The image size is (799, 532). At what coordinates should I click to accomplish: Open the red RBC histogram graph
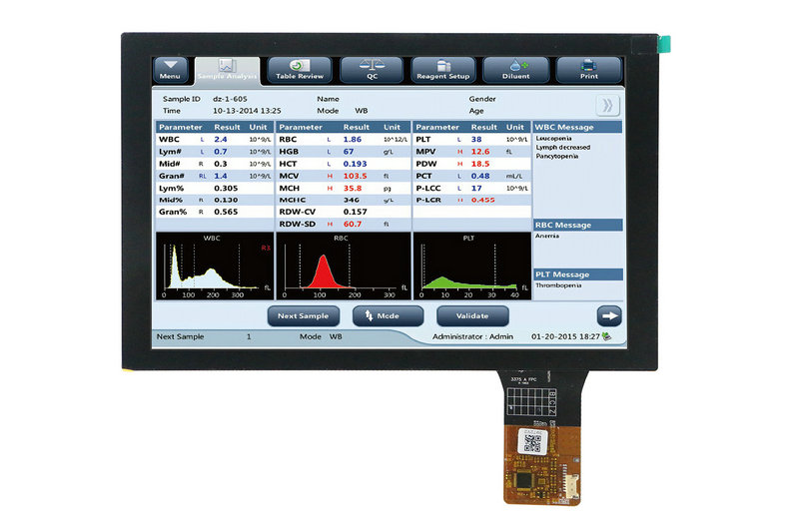pyautogui.click(x=342, y=267)
